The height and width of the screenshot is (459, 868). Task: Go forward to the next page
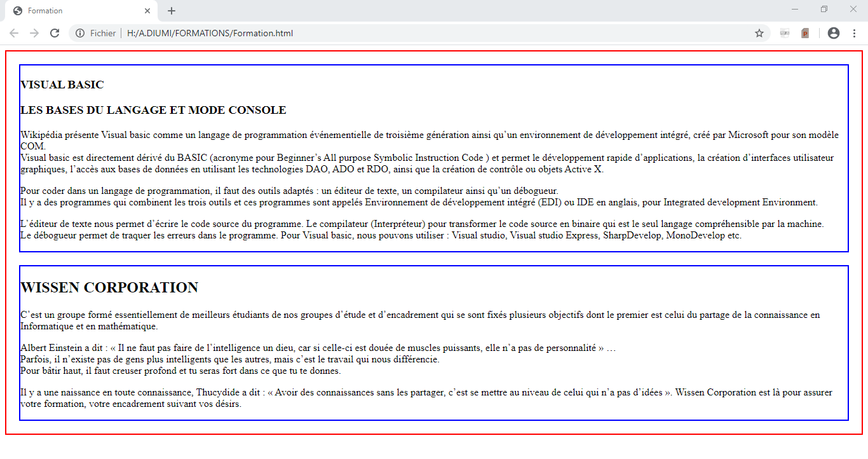pyautogui.click(x=34, y=33)
